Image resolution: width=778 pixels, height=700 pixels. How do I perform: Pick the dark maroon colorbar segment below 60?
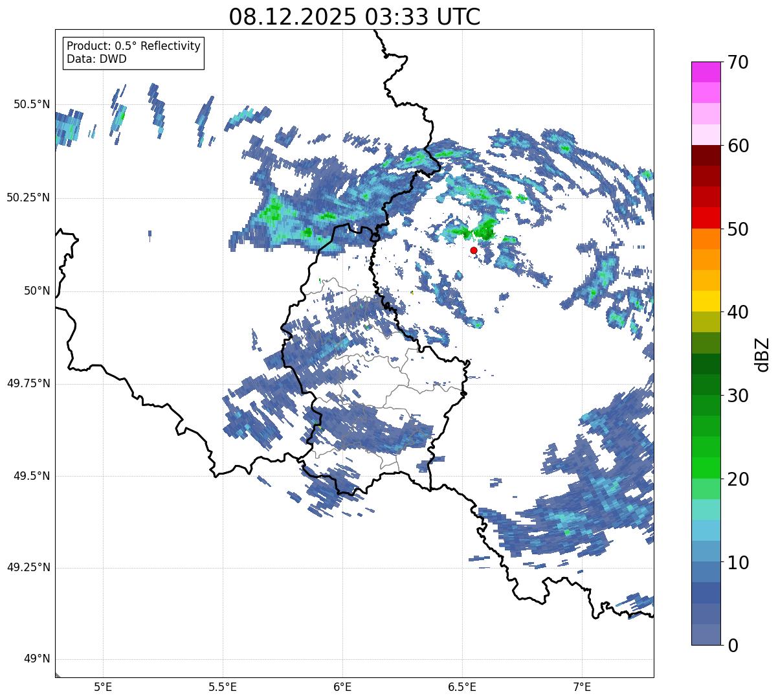(x=706, y=156)
